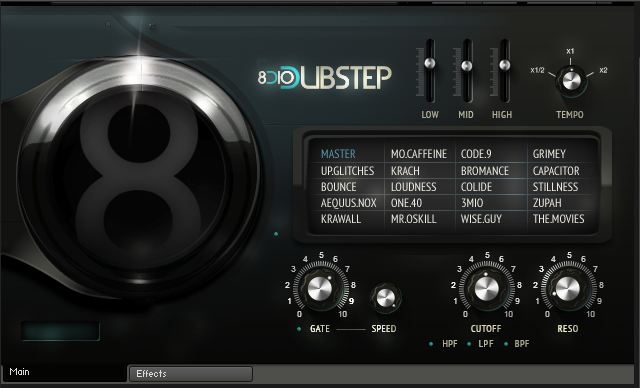640x388 pixels.
Task: Click the HIGH EQ slider handle
Action: (504, 64)
